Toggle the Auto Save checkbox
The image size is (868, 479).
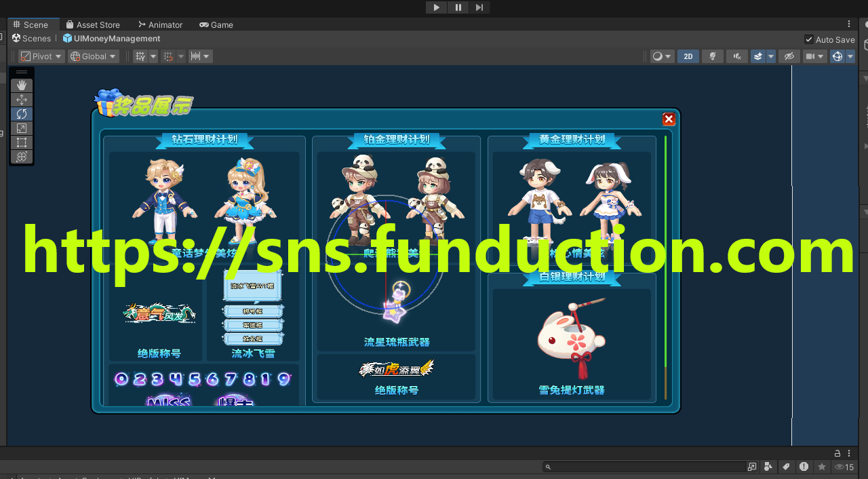[x=808, y=39]
